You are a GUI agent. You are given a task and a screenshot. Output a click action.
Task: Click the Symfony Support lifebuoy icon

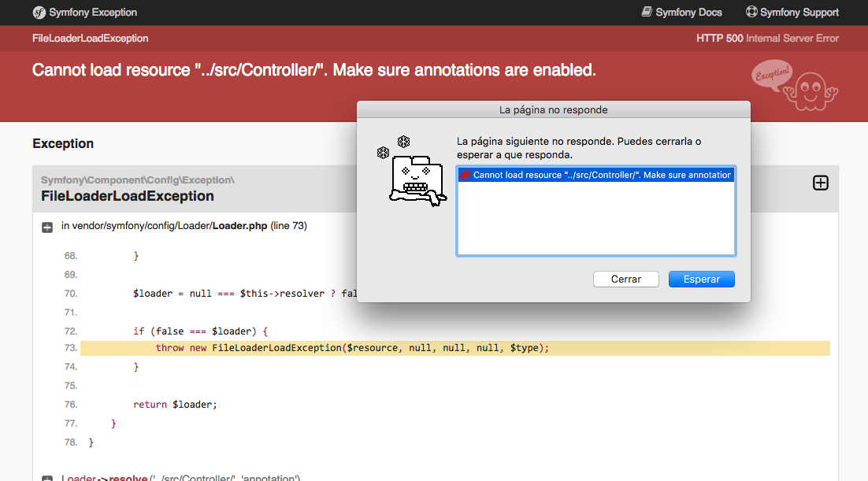(x=751, y=12)
